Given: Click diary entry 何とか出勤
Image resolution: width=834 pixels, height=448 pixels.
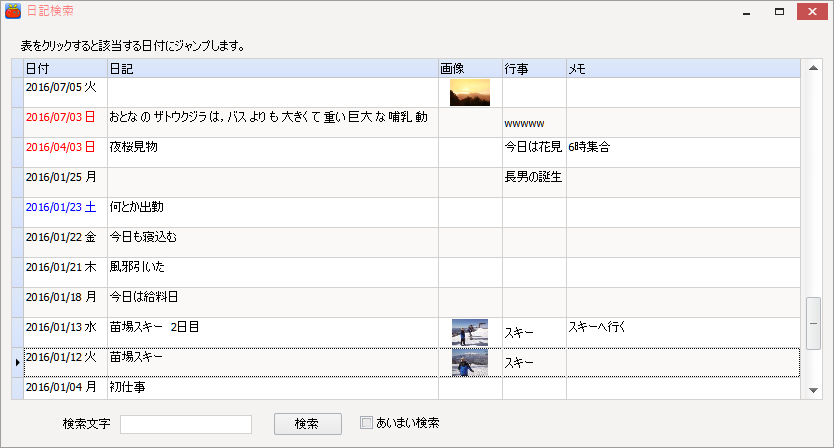Looking at the screenshot, I should pyautogui.click(x=273, y=213).
